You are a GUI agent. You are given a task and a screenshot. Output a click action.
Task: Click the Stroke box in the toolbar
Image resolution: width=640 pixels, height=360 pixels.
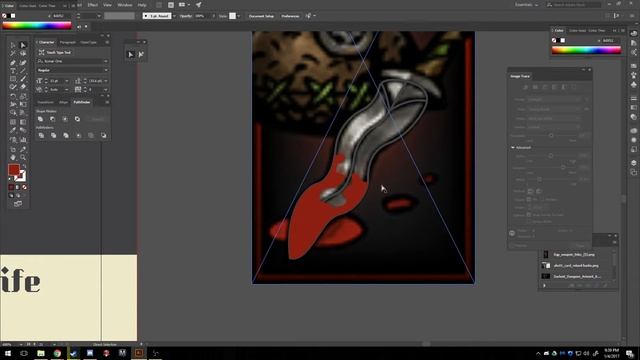[x=20, y=176]
